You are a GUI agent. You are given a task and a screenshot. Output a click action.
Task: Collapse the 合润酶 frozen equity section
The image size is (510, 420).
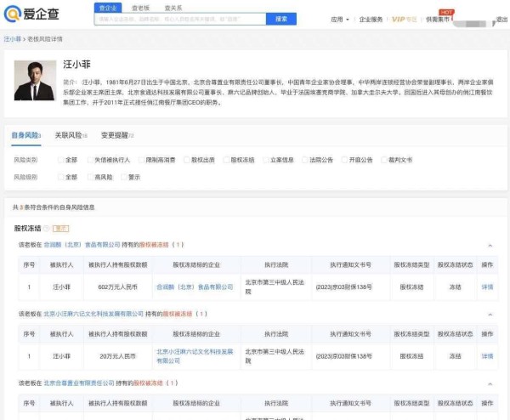pos(490,246)
